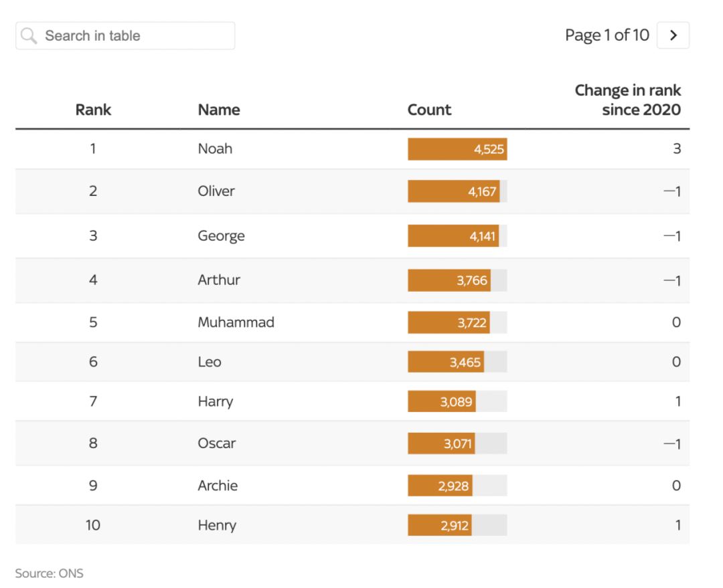Sort by the Rank column header
Viewport: 723px width, 588px height.
93,110
